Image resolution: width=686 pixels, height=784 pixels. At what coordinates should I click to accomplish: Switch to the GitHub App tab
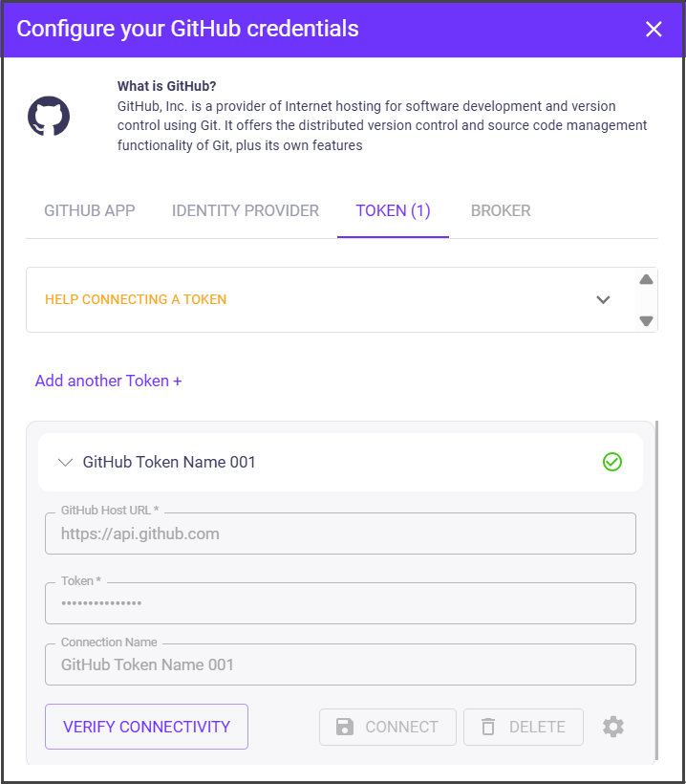click(x=90, y=210)
